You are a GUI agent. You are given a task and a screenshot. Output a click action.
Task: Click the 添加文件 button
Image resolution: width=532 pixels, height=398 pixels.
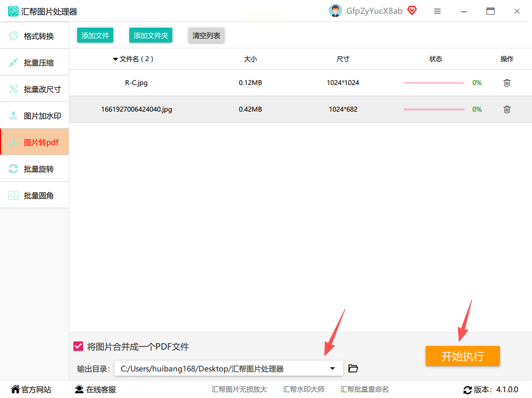(95, 35)
